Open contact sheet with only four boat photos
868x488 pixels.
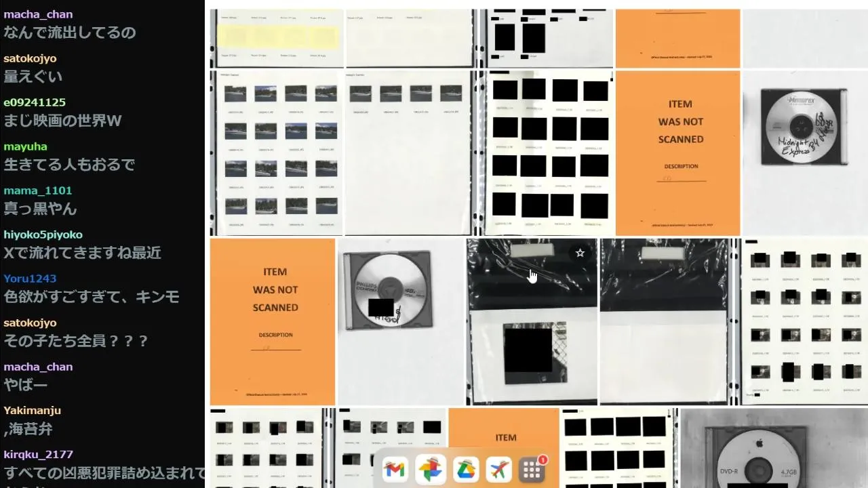click(412, 152)
